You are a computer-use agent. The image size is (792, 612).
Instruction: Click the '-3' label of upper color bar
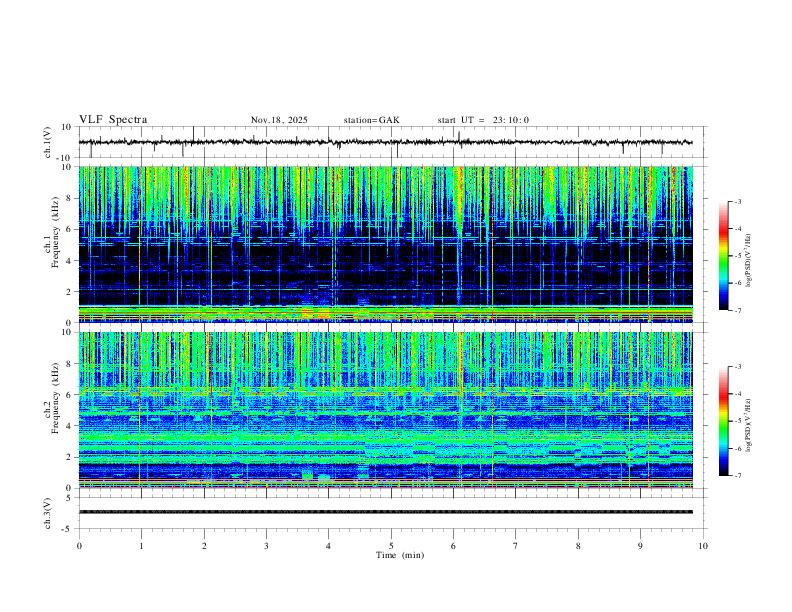pos(737,201)
